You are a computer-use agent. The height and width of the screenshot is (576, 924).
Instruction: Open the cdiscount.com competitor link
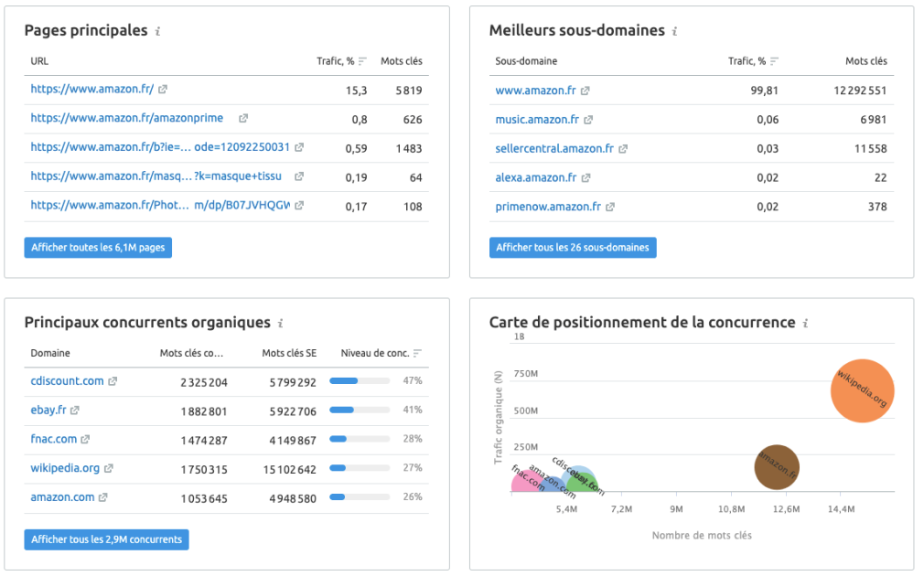tap(67, 381)
